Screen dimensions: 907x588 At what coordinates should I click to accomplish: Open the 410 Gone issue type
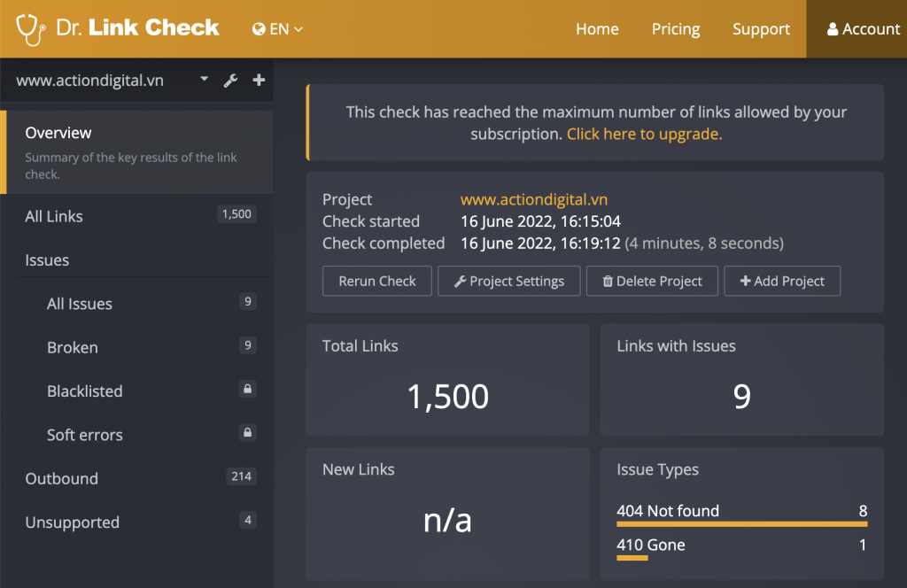tap(651, 545)
